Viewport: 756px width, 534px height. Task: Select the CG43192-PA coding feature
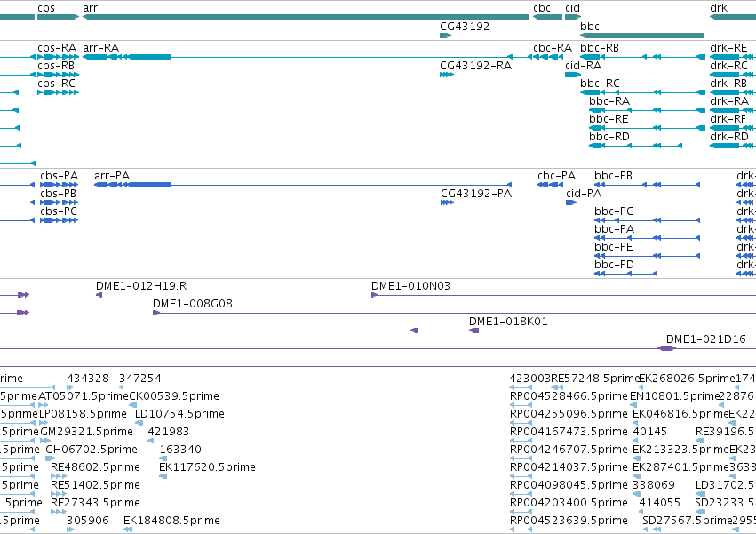click(x=447, y=203)
